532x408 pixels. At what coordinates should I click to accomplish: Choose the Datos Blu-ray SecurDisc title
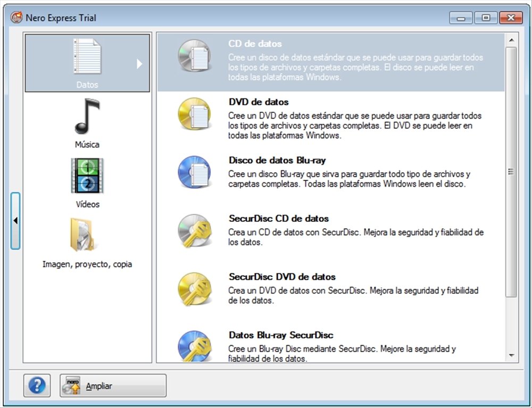point(281,336)
